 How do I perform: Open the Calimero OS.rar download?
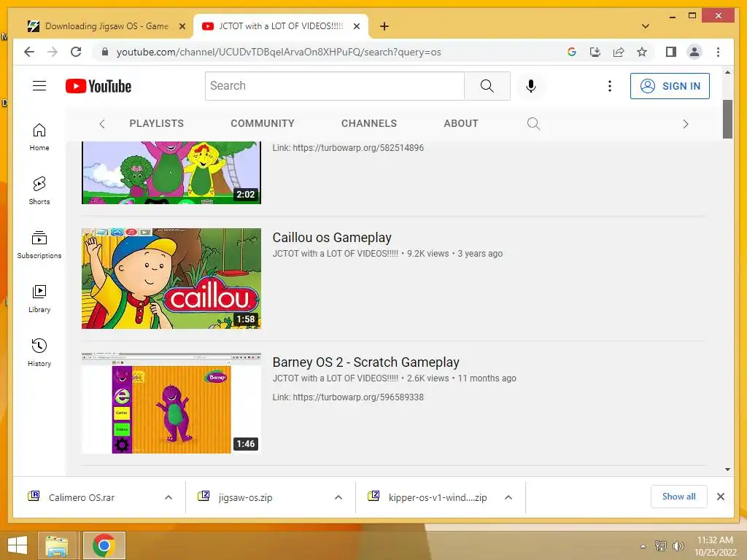point(82,497)
